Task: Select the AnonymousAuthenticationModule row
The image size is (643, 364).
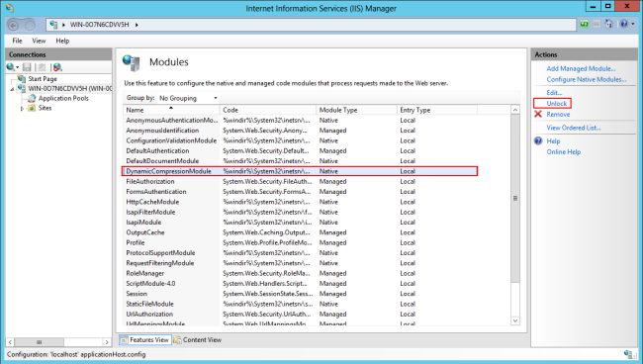Action: (300, 120)
